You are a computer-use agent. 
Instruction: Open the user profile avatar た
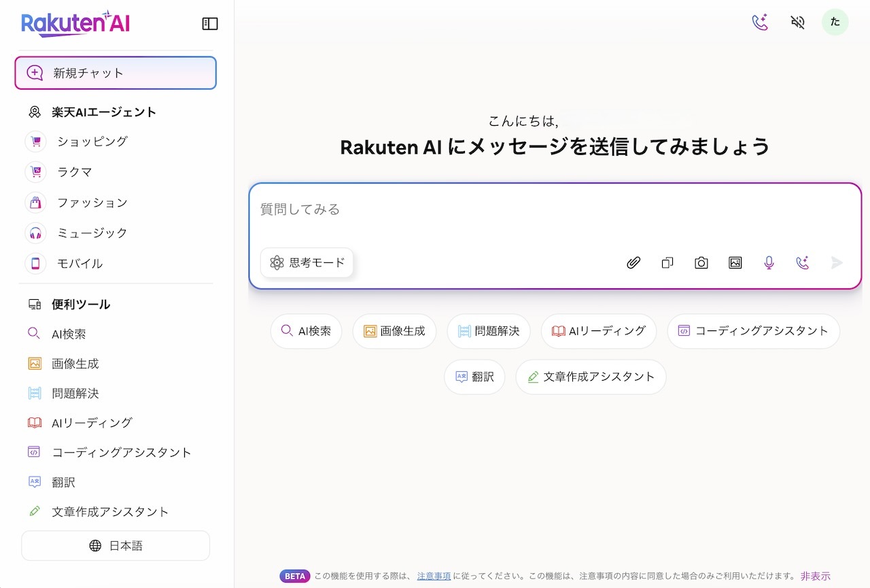click(x=835, y=22)
